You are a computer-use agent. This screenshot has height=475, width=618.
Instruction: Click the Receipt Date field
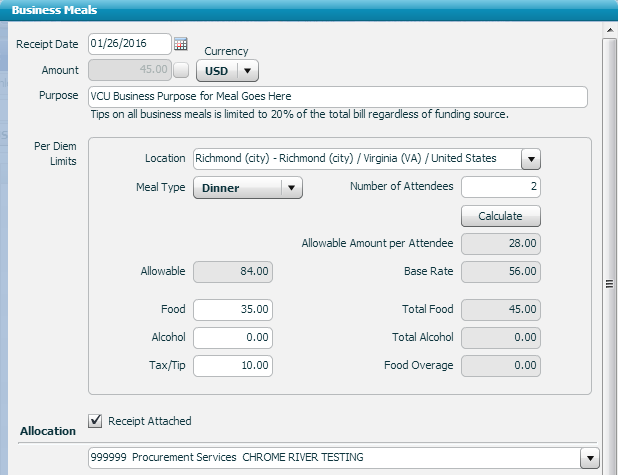coord(130,44)
